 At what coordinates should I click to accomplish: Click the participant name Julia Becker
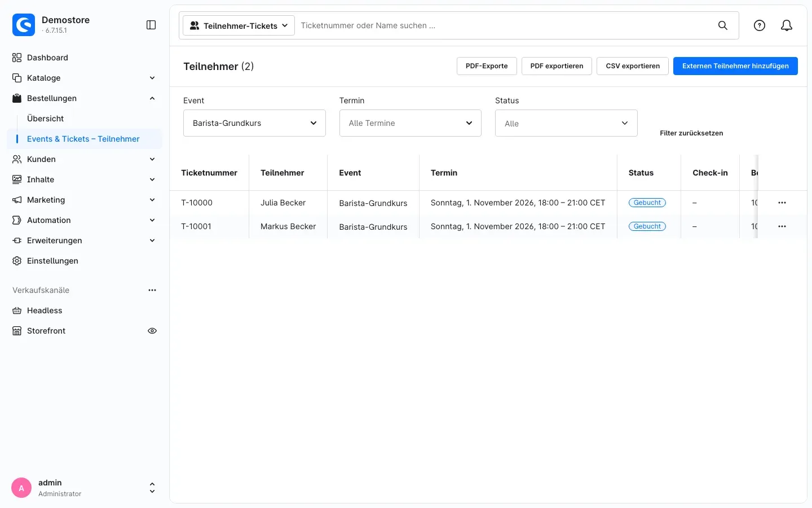[x=283, y=203]
